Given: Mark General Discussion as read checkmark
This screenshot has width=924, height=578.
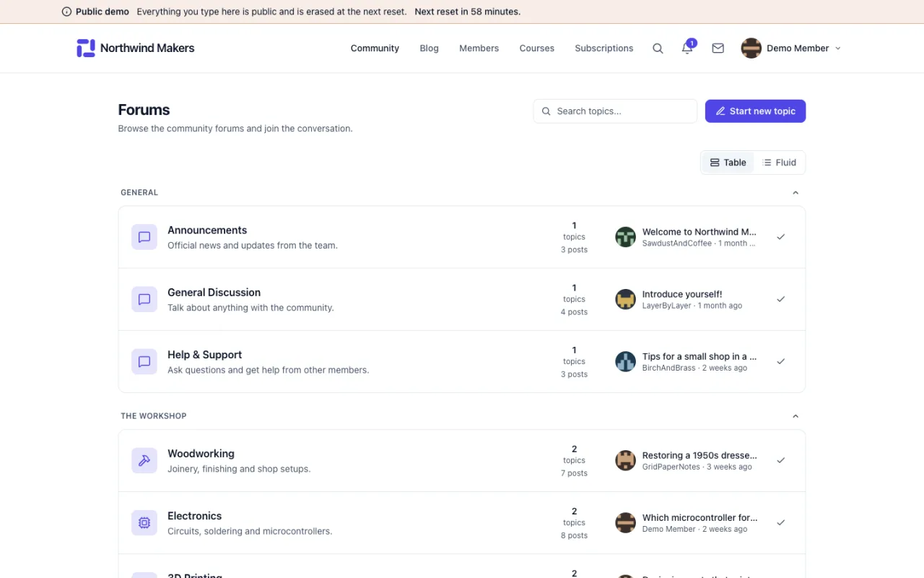Looking at the screenshot, I should tap(780, 299).
